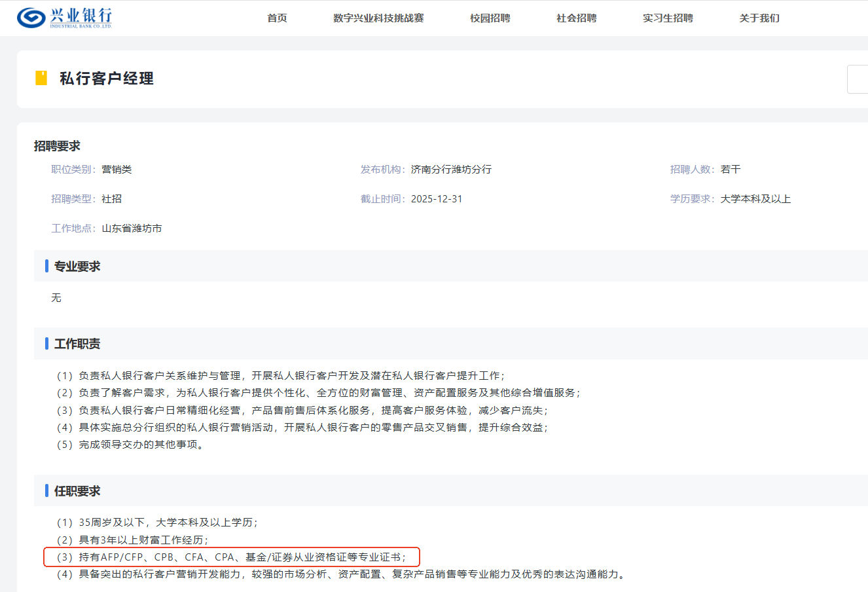
Task: Click the education requirement 大学本科及以上
Action: [x=755, y=199]
